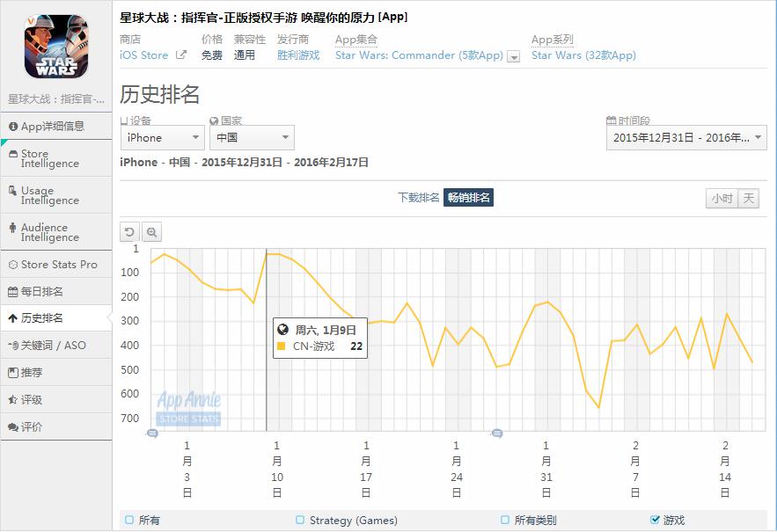
Task: Switch to the 下载排名 tab
Action: (419, 198)
